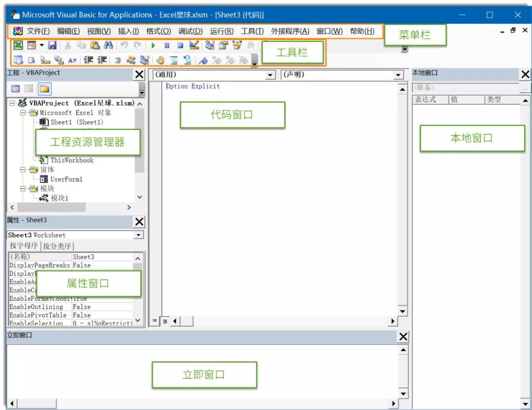Close the 工程 - VBAProject panel
The image size is (532, 410).
pos(139,74)
